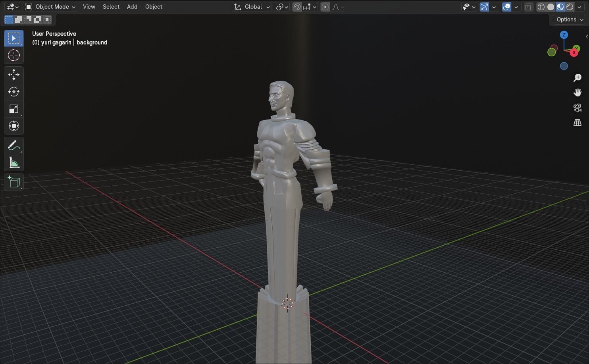The width and height of the screenshot is (589, 364).
Task: Choose material preview shading
Action: 560,7
